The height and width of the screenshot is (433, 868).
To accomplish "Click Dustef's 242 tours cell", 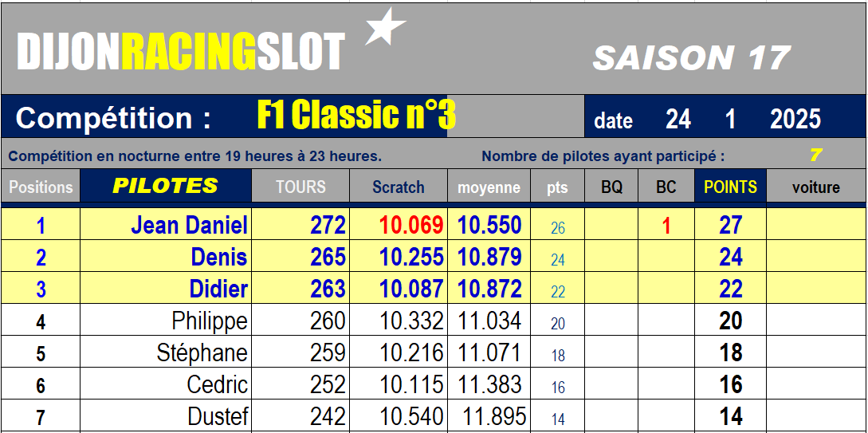I will (x=300, y=416).
